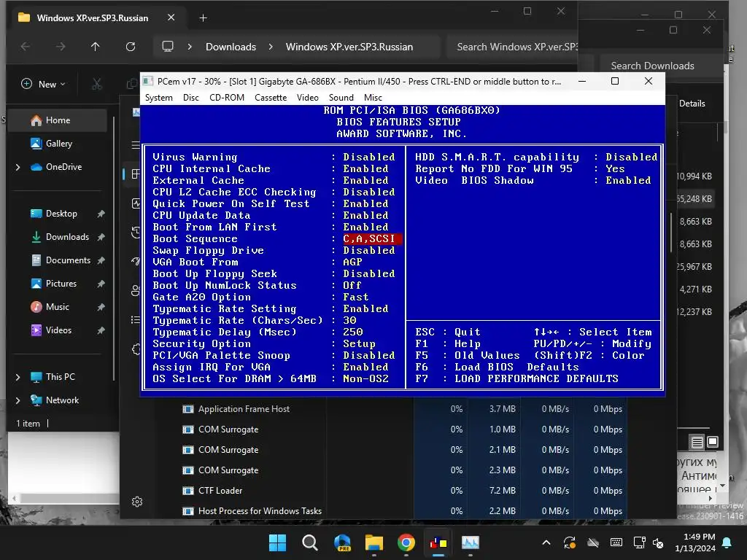Open pinned Pictures folder
The height and width of the screenshot is (560, 747).
(x=61, y=284)
